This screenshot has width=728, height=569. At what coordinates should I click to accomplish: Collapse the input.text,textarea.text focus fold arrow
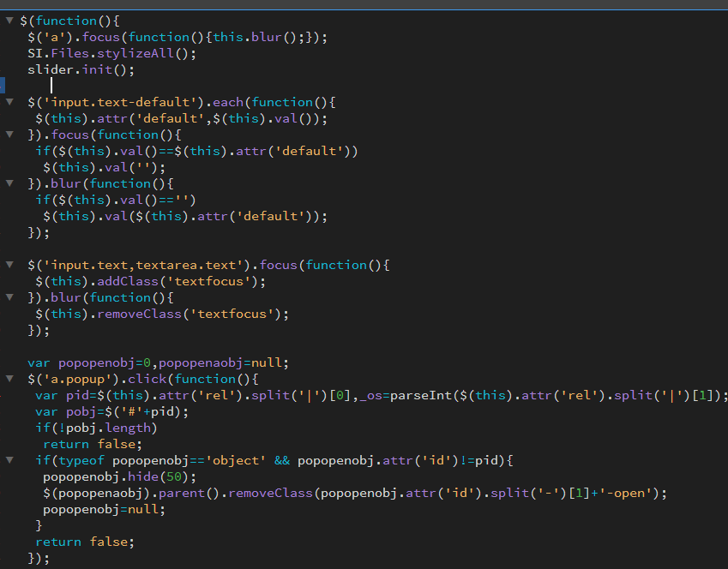coord(9,265)
